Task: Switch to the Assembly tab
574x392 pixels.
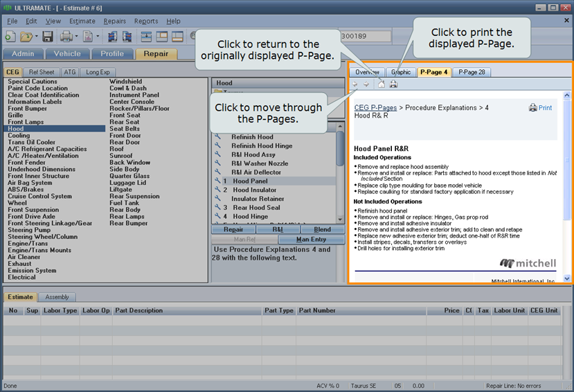Action: pos(57,297)
